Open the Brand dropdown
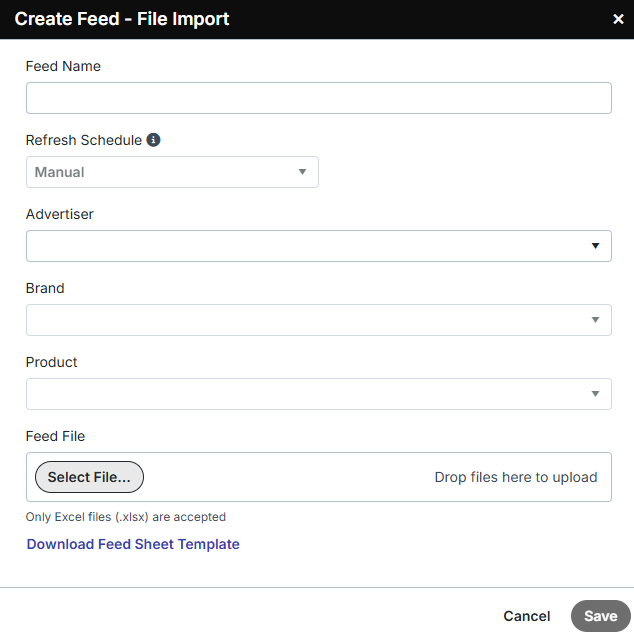Screen dimensions: 634x639 click(x=319, y=320)
